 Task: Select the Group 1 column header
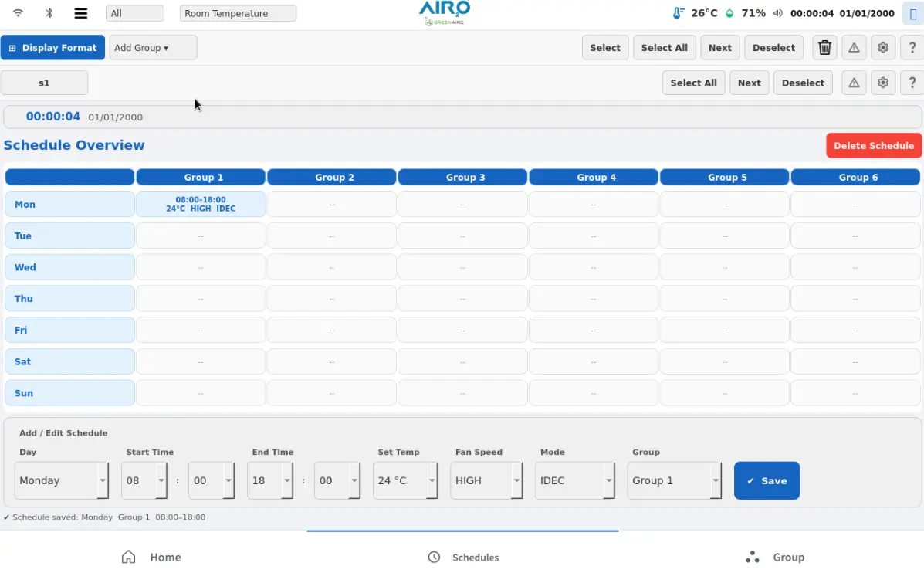pos(201,177)
